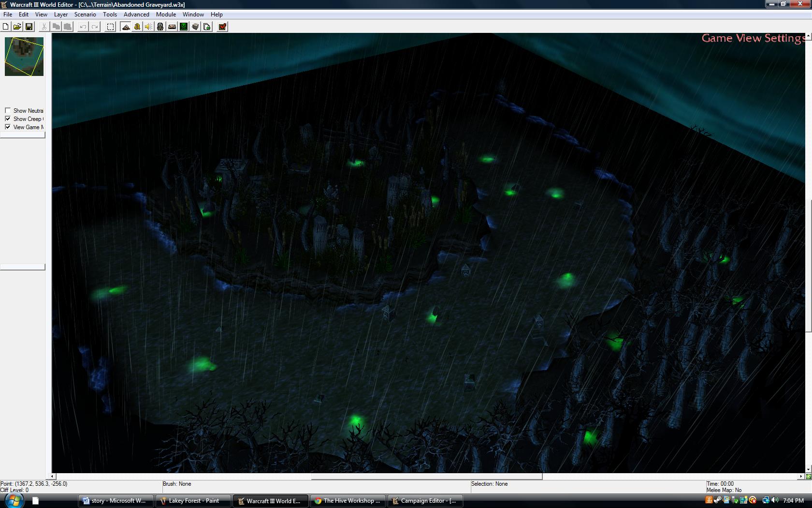Create a new map with toolbar icon
This screenshot has height=508, width=812.
[x=6, y=27]
